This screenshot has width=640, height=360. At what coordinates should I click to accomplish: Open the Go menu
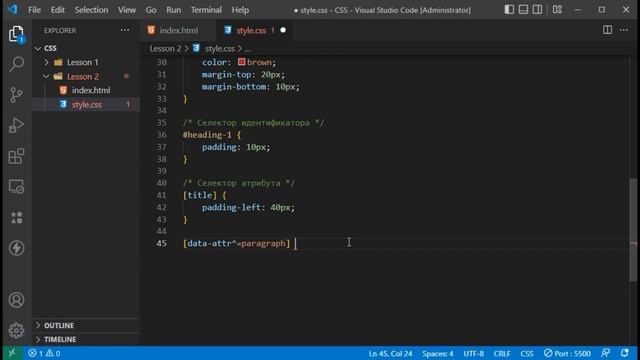coord(151,10)
